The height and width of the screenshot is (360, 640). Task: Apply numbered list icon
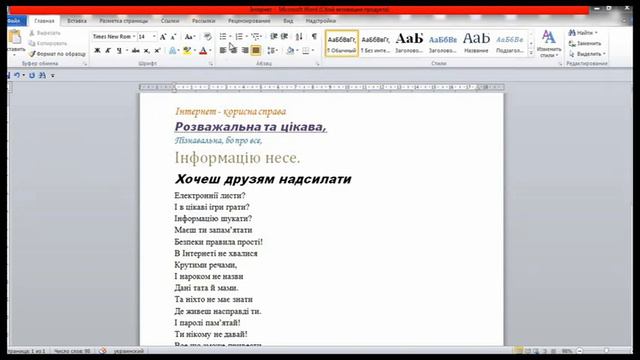pyautogui.click(x=239, y=37)
